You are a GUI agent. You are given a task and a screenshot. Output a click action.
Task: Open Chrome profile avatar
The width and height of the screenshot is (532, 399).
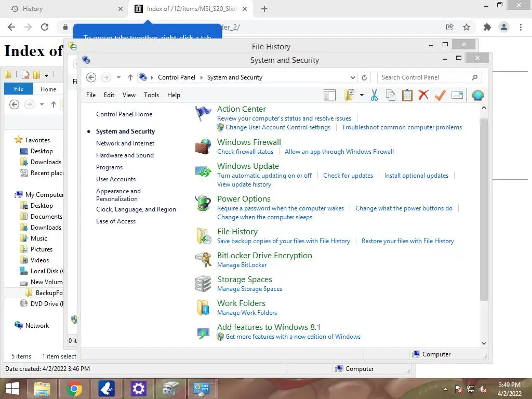coord(504,27)
